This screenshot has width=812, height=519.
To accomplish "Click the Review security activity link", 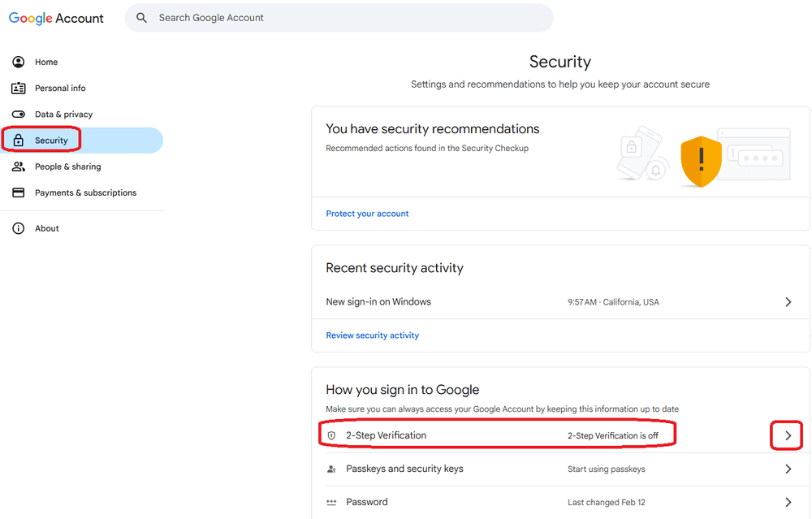I will click(372, 335).
